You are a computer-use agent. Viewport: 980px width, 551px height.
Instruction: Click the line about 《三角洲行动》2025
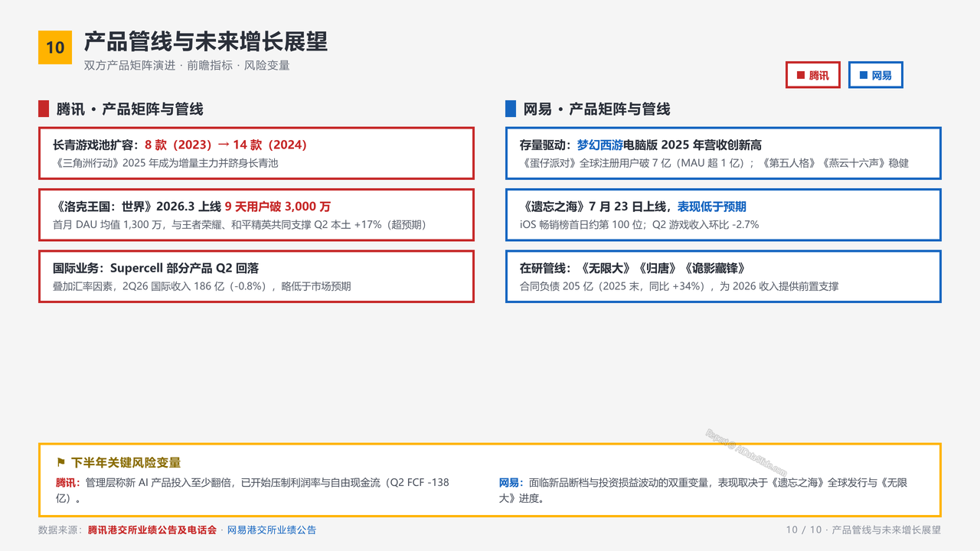coord(165,163)
